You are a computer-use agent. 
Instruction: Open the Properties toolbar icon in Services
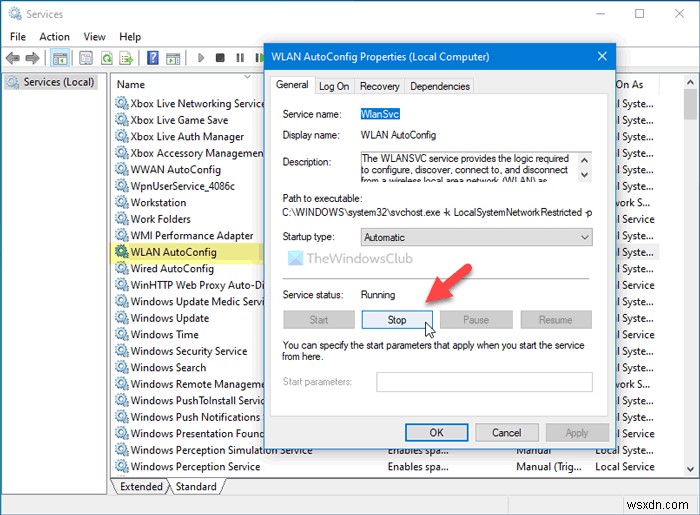(86, 58)
